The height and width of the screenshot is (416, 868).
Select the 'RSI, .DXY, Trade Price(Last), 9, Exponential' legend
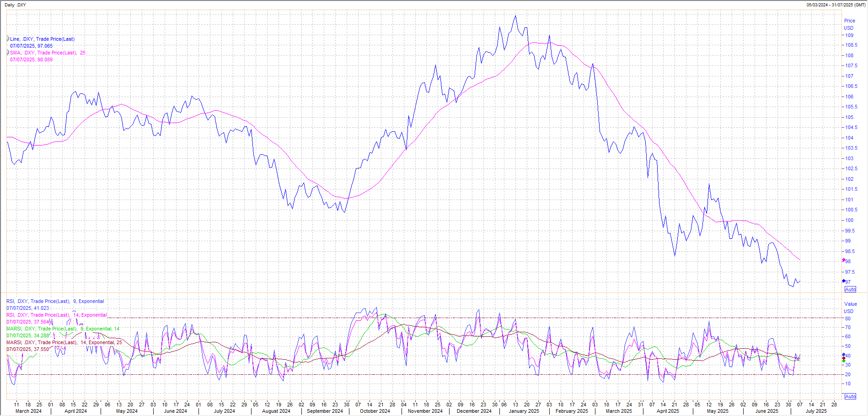pyautogui.click(x=55, y=301)
